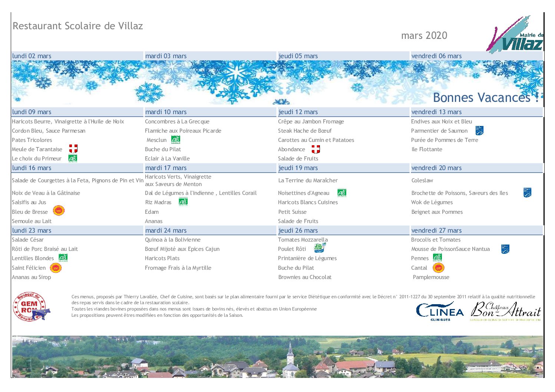Select the 'vendredi 06 mars' day header

477,56
